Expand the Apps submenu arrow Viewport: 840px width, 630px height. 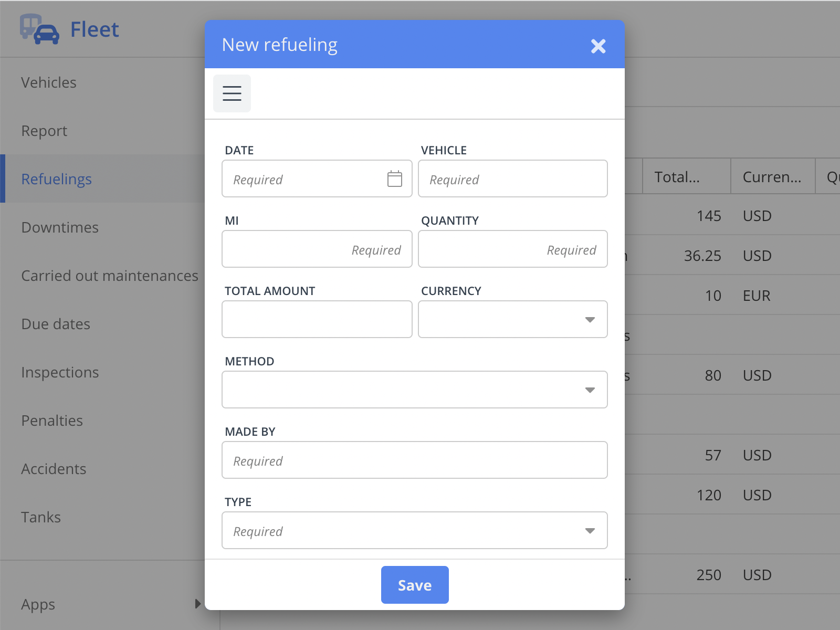[198, 604]
